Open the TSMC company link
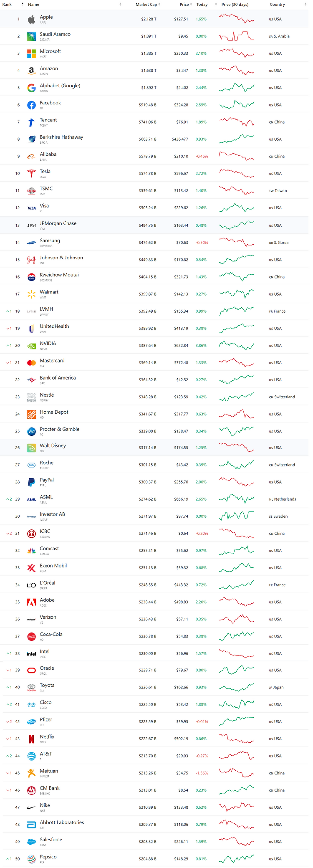Viewport: 313px width, 868px height. 46,188
